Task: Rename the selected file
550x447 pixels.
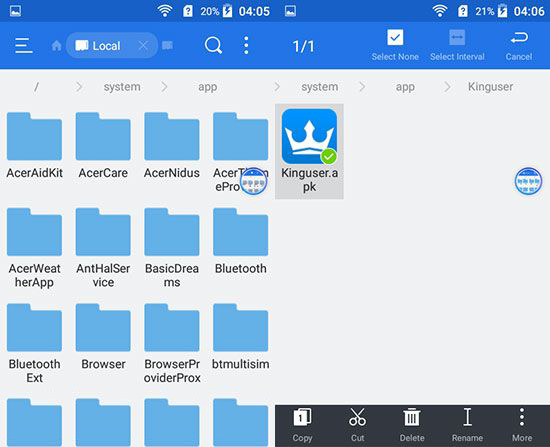Action: pos(467,425)
